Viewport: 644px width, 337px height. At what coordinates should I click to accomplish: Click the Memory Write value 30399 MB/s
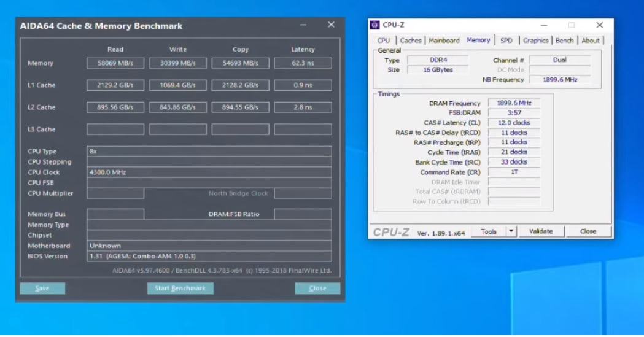coord(178,63)
